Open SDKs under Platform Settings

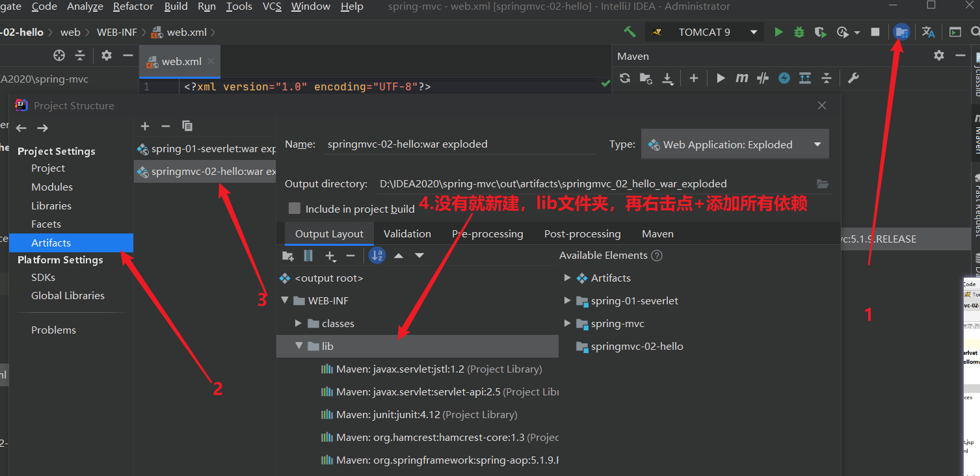coord(43,277)
